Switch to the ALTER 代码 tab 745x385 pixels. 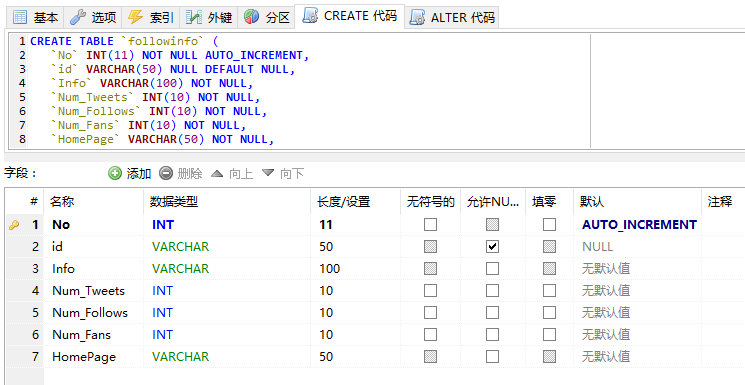coord(451,18)
